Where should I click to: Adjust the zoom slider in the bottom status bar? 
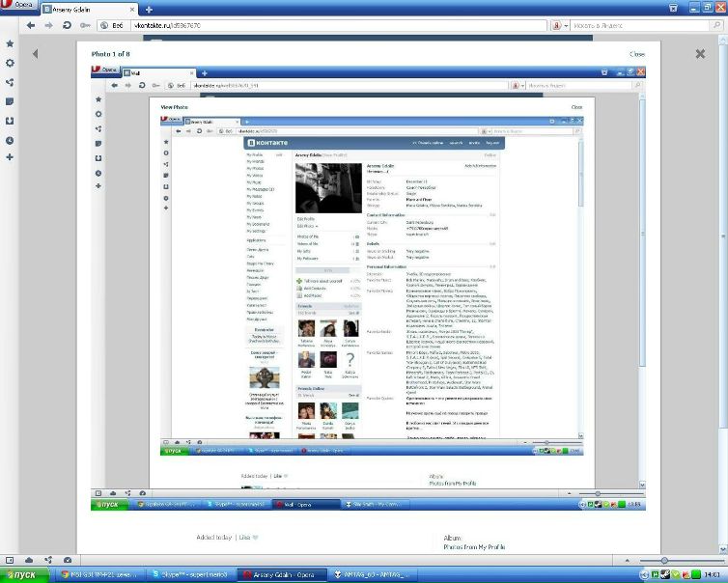tap(664, 560)
